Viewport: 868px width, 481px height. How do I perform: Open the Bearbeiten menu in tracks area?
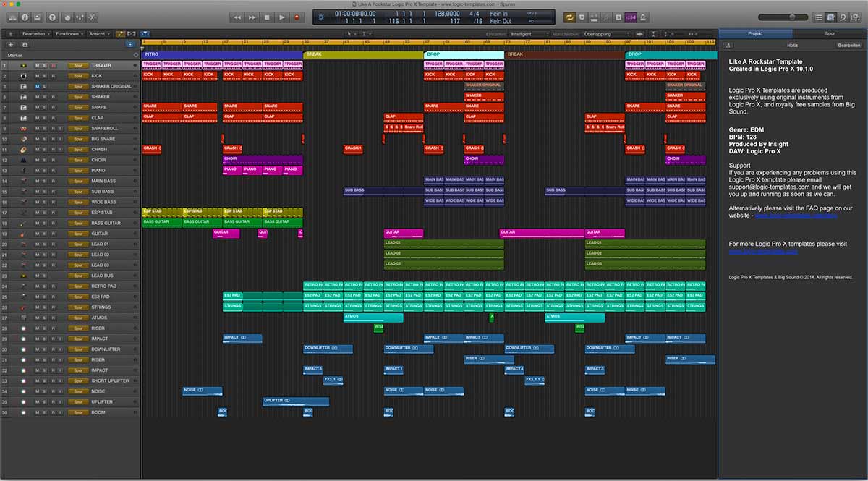pyautogui.click(x=35, y=33)
